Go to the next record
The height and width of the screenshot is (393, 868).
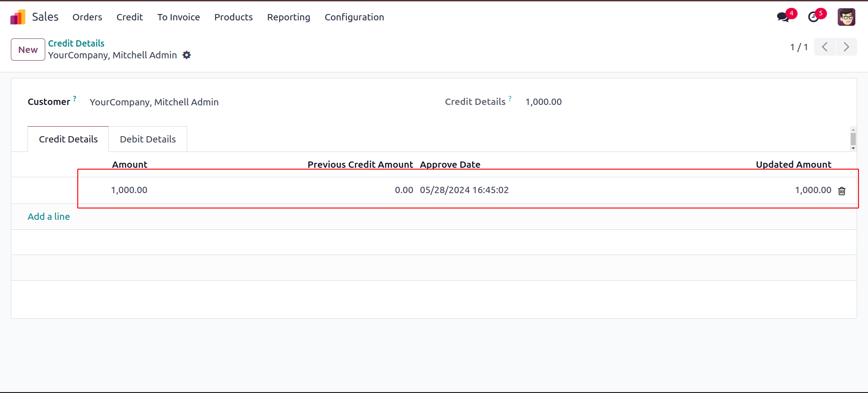(x=846, y=47)
